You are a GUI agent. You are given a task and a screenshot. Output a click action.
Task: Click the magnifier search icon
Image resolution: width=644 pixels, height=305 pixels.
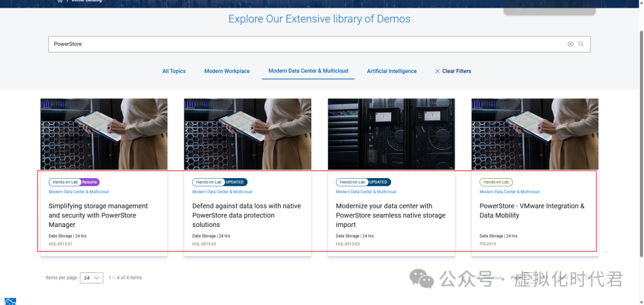click(x=581, y=44)
